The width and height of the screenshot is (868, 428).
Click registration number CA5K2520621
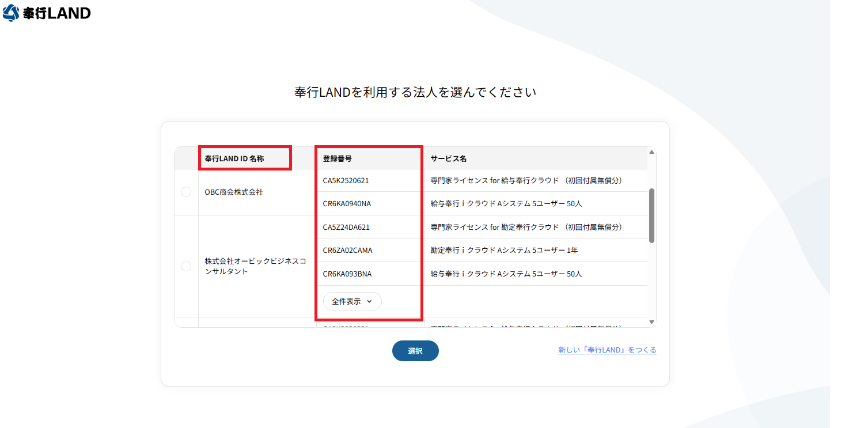(x=346, y=180)
